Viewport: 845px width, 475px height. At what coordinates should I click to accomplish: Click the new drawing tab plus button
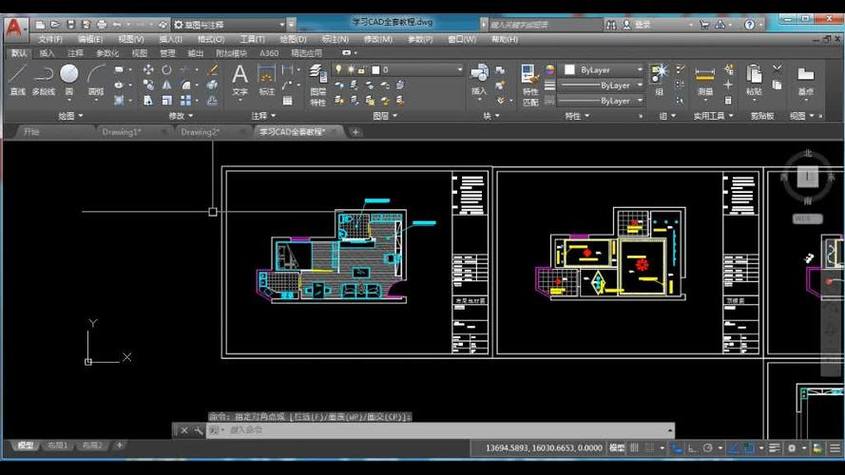(355, 132)
